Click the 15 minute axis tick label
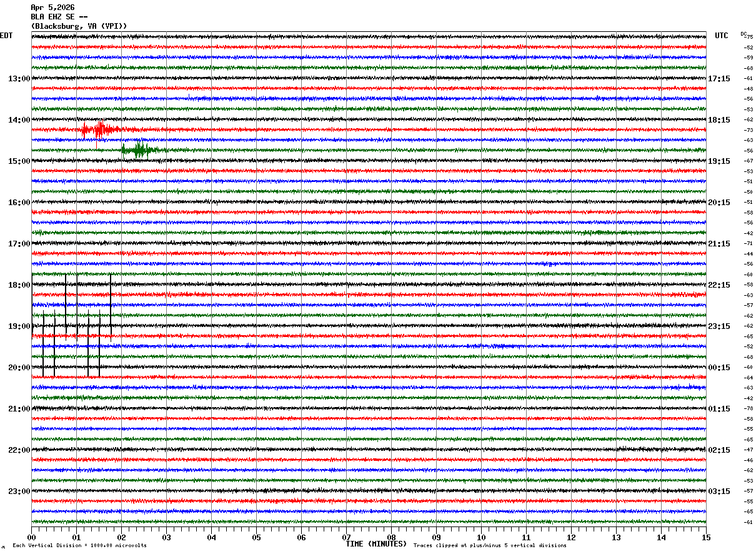The height and width of the screenshot is (554, 756). tap(706, 538)
